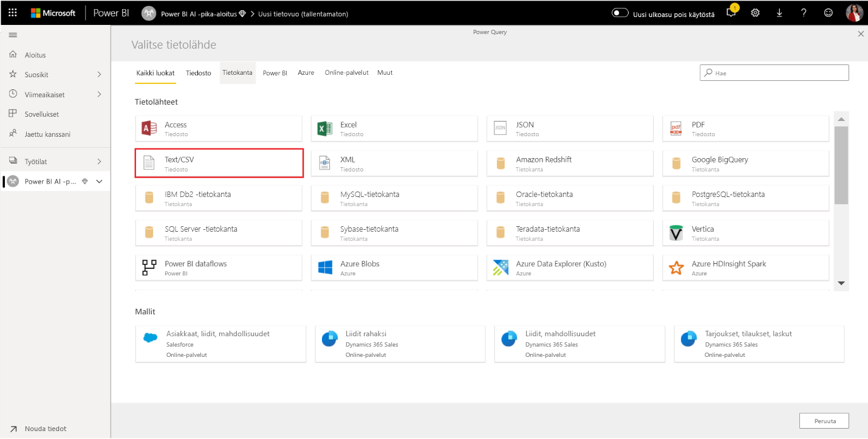Collapse the navigation pane hamburger icon
This screenshot has width=868, height=439.
point(13,35)
